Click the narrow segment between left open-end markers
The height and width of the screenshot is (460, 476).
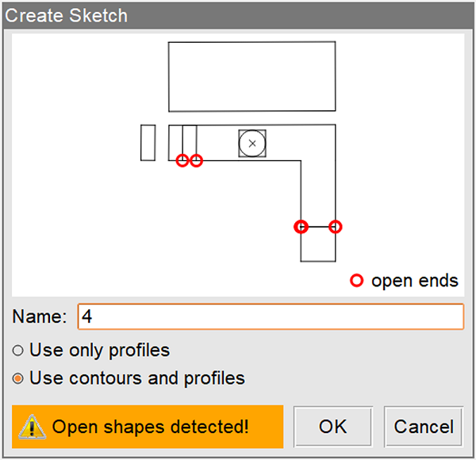190,143
